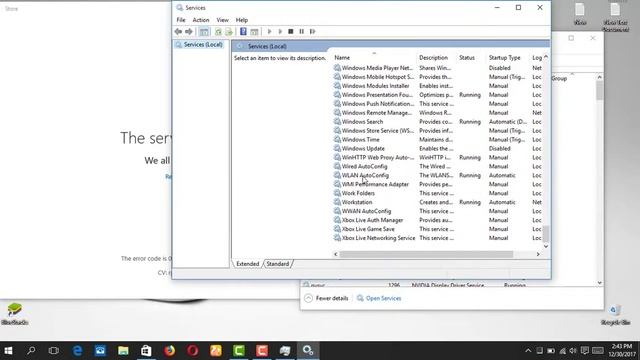This screenshot has width=640, height=360.
Task: Select Services (Local) in the console tree
Action: pos(199,44)
